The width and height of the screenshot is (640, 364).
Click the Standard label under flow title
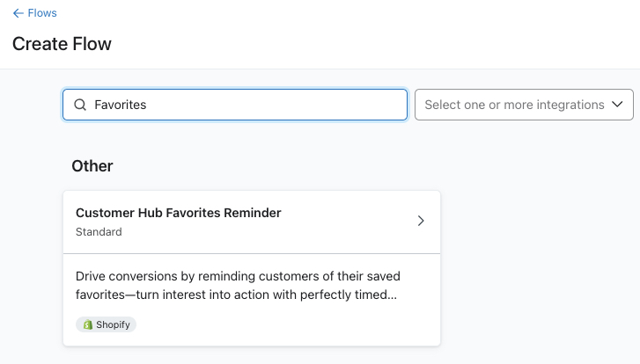99,232
